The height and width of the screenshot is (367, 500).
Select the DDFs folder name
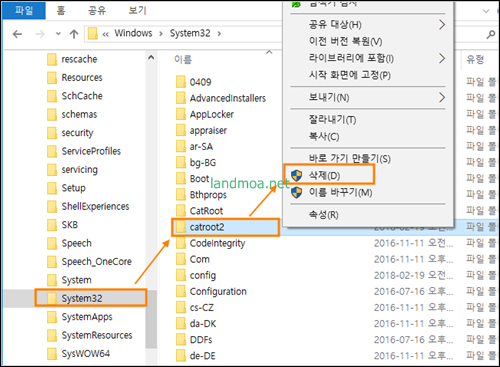click(x=201, y=340)
